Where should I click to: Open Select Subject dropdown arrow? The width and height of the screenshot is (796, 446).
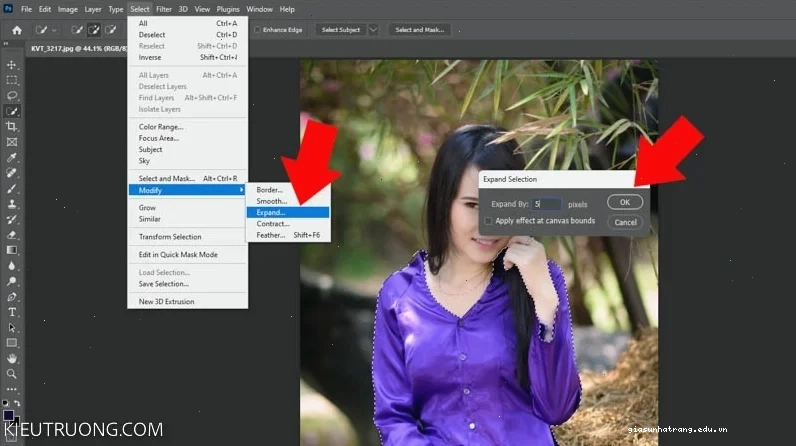coord(373,30)
